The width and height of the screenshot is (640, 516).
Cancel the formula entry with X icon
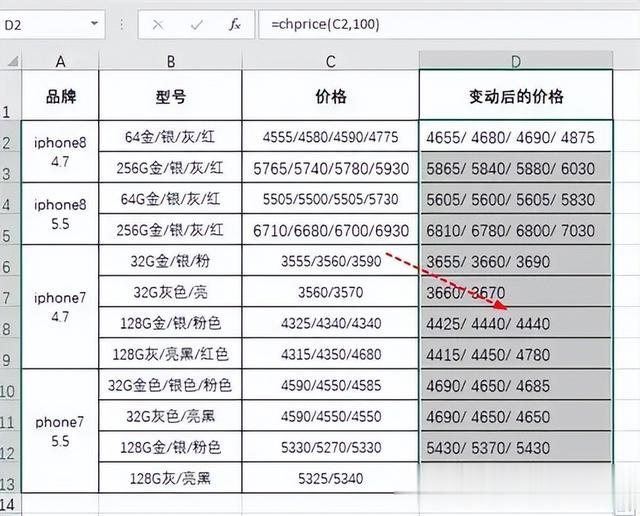click(158, 25)
